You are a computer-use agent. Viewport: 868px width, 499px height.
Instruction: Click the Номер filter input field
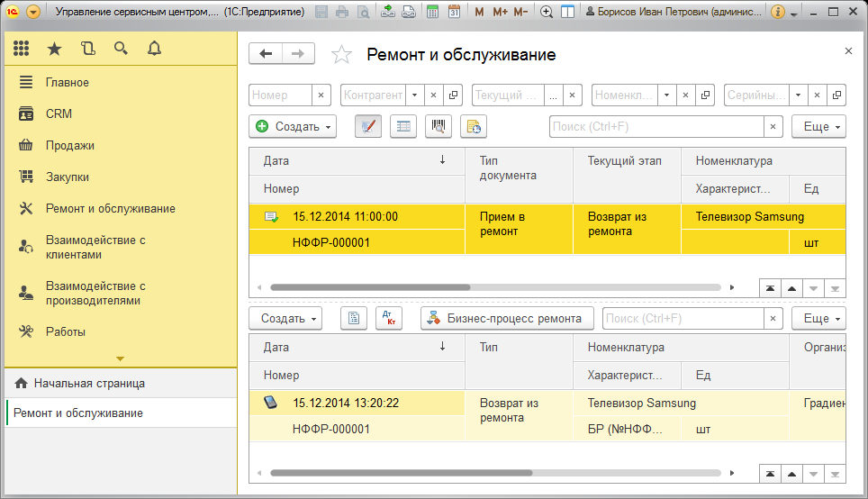(x=280, y=95)
